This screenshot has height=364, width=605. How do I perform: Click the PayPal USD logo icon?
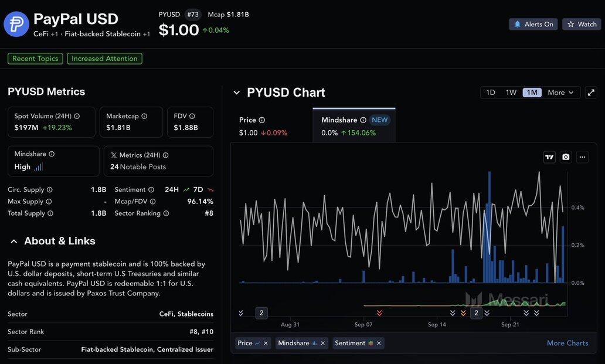[16, 24]
